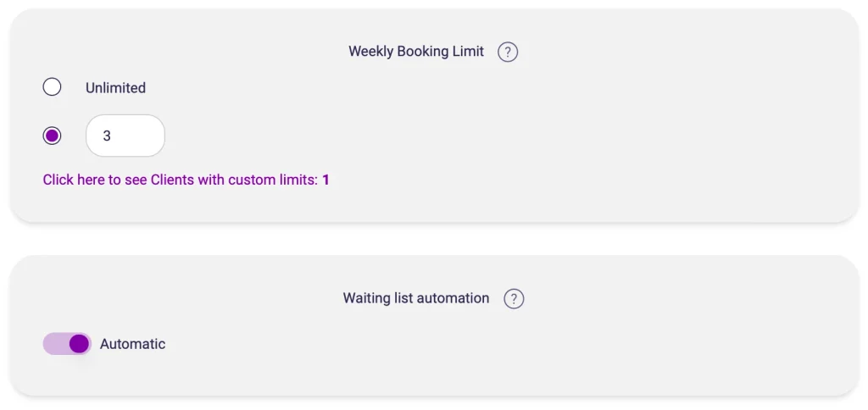
Task: Click the question mark next to Weekly Booking Limit
Action: pyautogui.click(x=508, y=53)
